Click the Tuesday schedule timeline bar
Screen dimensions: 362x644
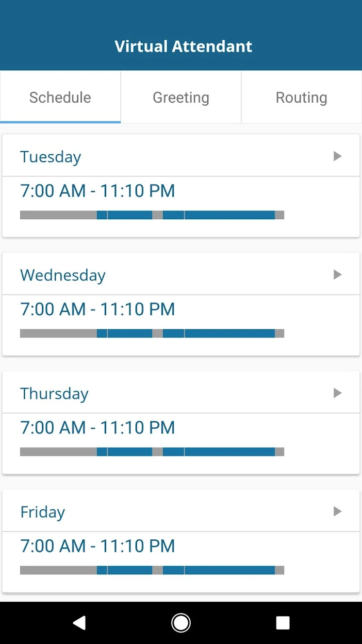(x=152, y=215)
